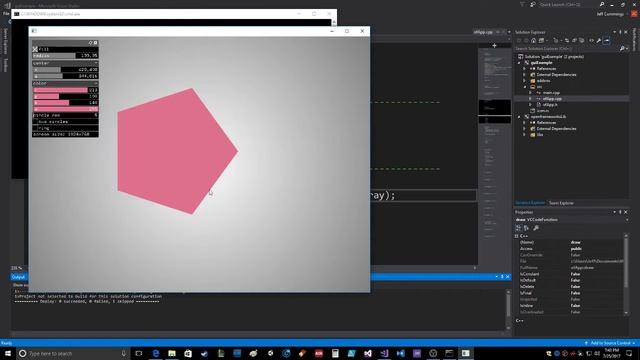The image size is (640, 360).
Task: Collapse the C++ category in Properties
Action: 517,236
